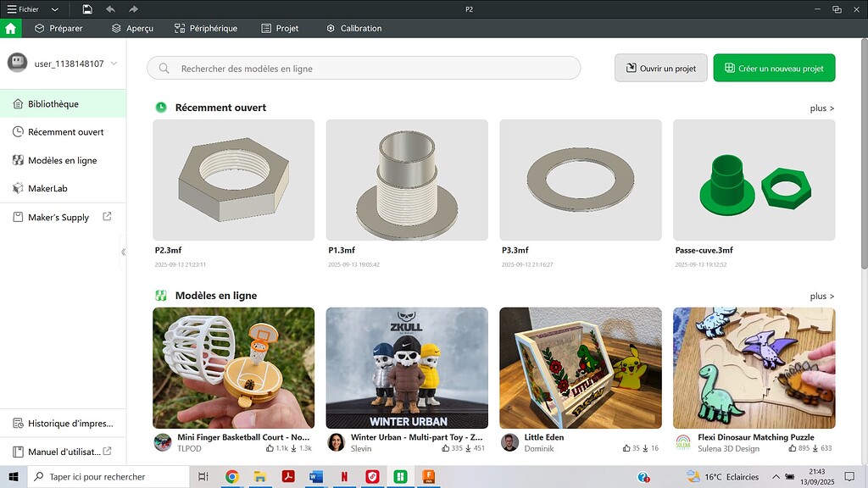Open Flexi Dinosaur Matching Puzzle image
Screen dimensions: 868x488
tap(754, 368)
